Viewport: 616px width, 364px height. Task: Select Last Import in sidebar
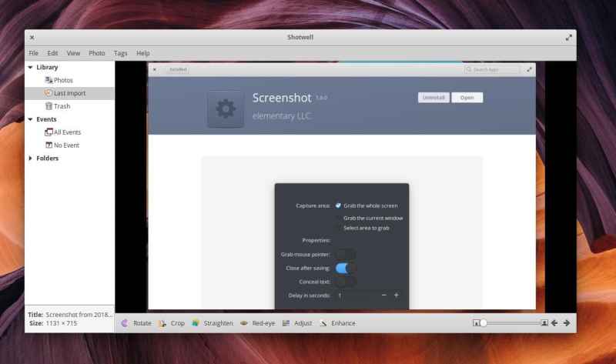[x=69, y=93]
